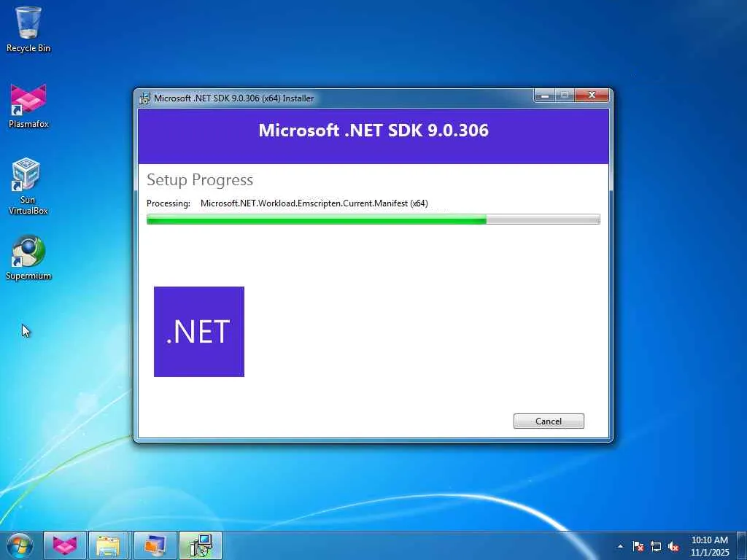This screenshot has height=560, width=747.
Task: Select the Plasmafox desktop shortcut
Action: (28, 106)
